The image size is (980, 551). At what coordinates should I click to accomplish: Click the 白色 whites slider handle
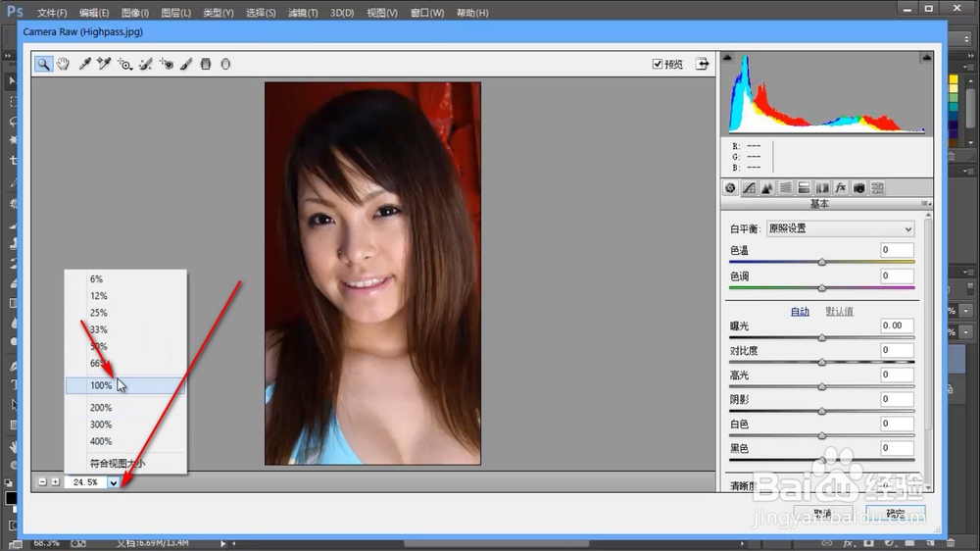[822, 435]
